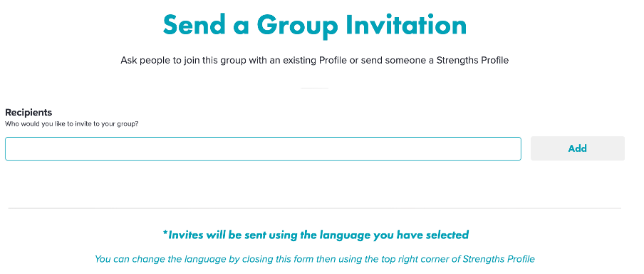Click the "Ask people to join this group" subtitle
The image size is (644, 274).
click(315, 61)
